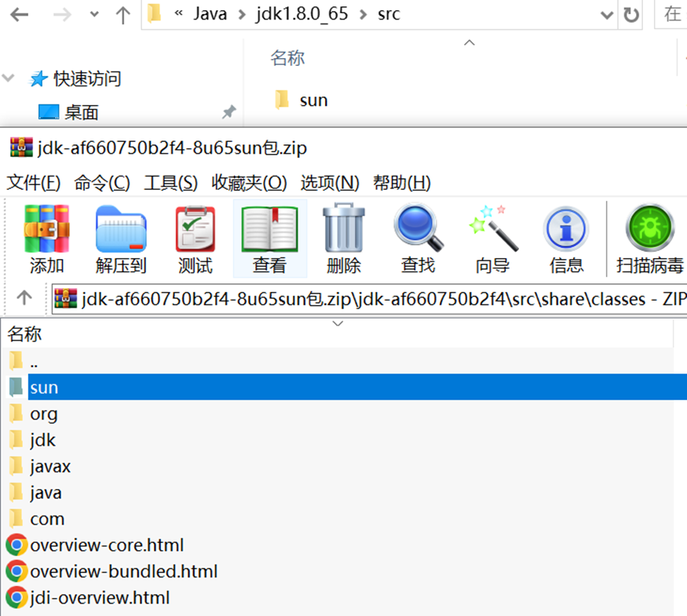Click the Delete (删除) trash can icon

click(344, 228)
